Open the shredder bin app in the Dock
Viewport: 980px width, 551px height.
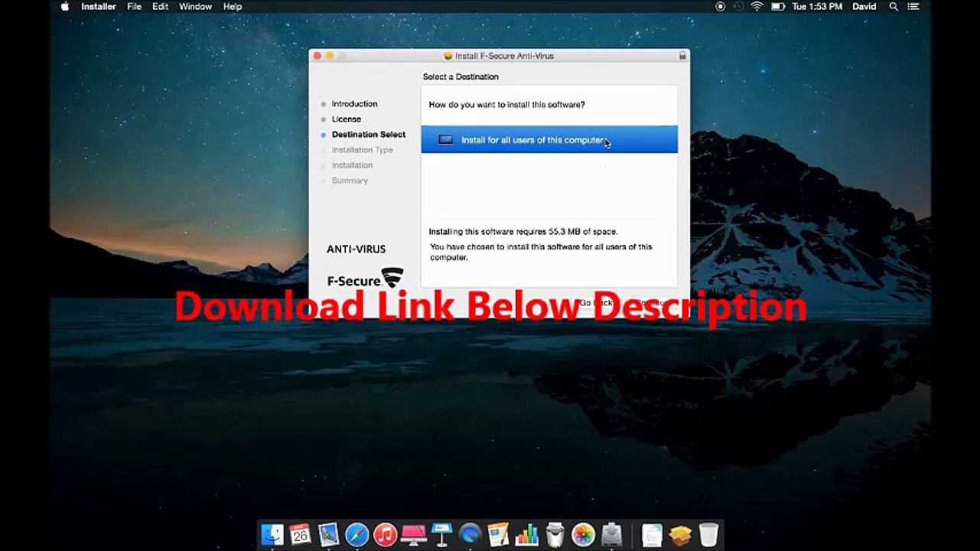point(555,534)
